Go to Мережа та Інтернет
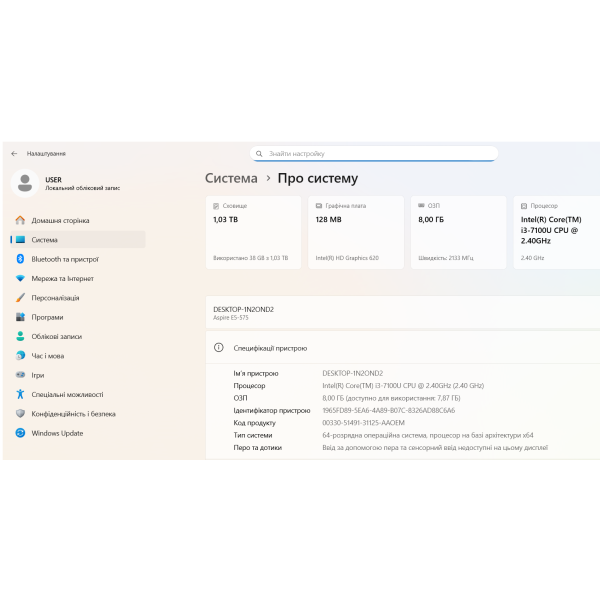 pos(78,278)
